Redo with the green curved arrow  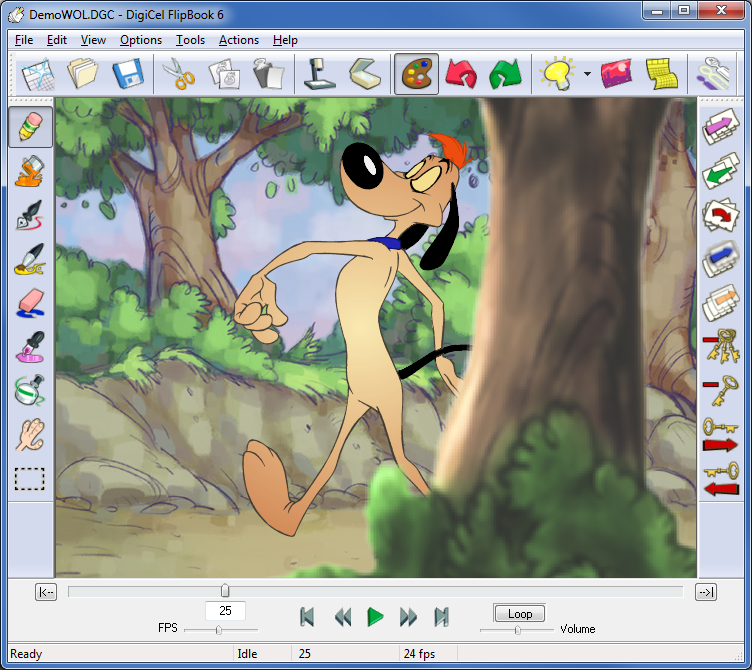click(505, 74)
